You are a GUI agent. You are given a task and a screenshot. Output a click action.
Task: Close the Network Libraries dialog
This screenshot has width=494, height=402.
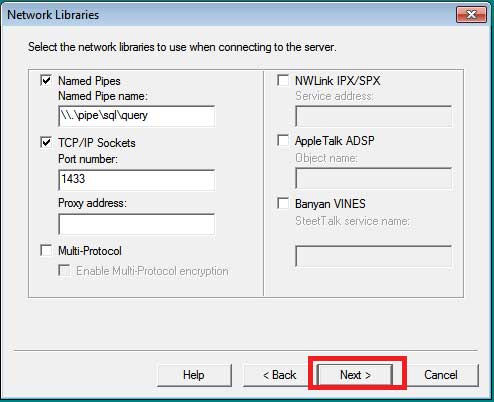471,15
